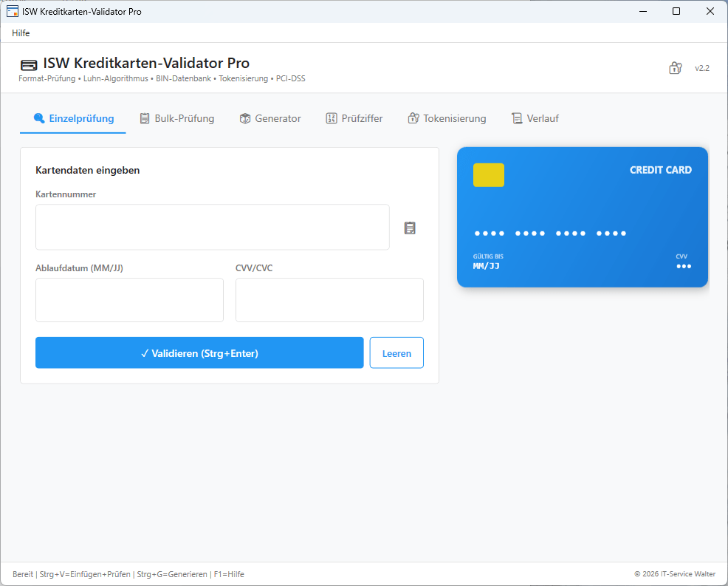This screenshot has width=728, height=586.
Task: Switch to the Generator tab
Action: point(270,118)
